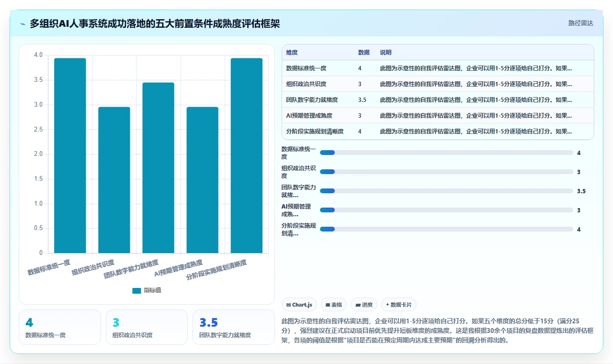Screen dimensions: 613x364
Task: Toggle the 指标值 legend item
Action: coord(147,290)
